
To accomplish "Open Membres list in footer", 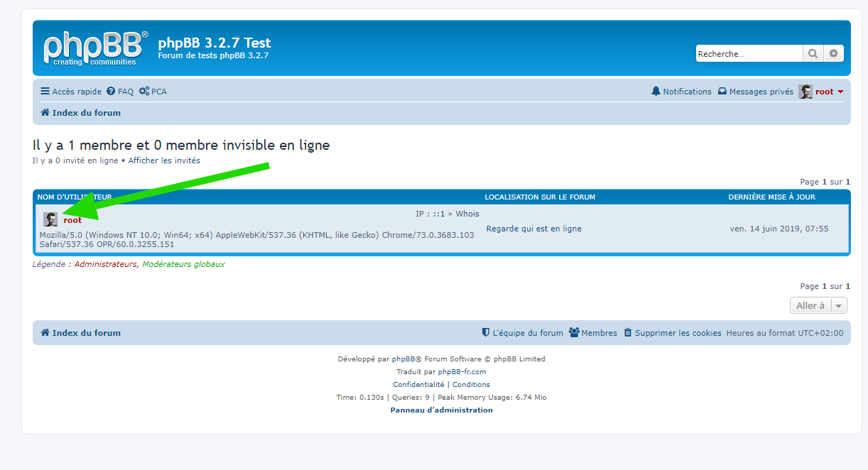I will pyautogui.click(x=593, y=333).
